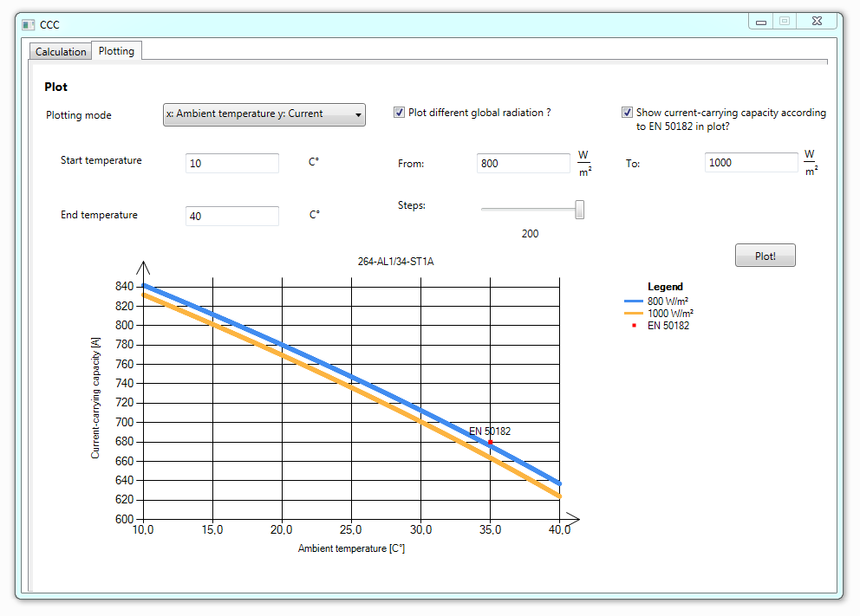Toggle Plot different global radiation checkbox

pos(400,113)
